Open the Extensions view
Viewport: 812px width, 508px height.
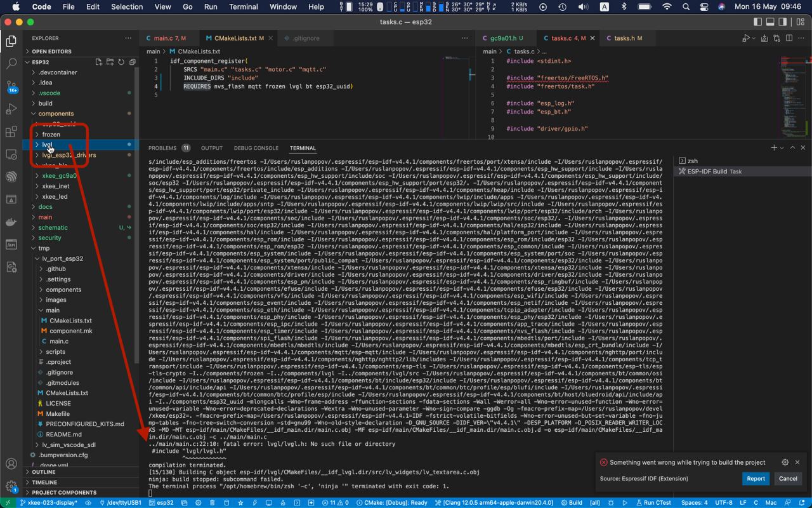(11, 131)
